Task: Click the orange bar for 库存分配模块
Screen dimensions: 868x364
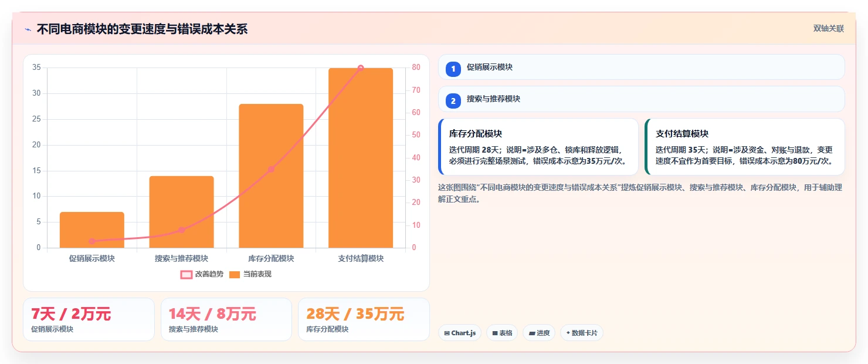Action: click(x=271, y=176)
